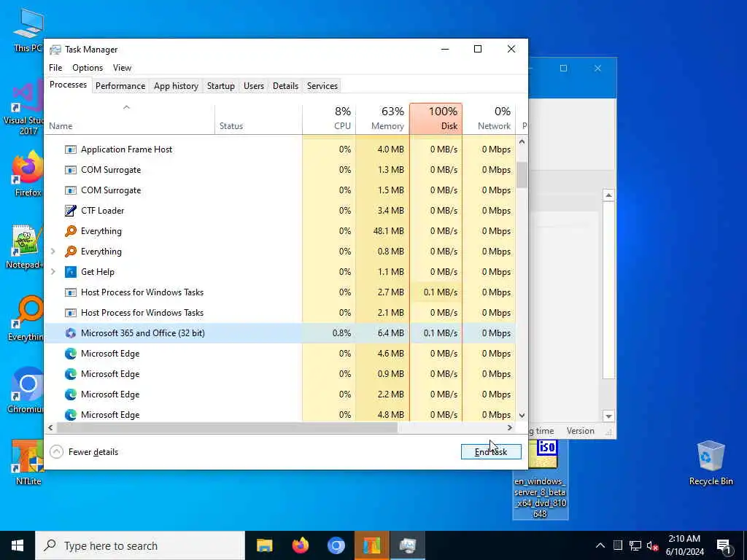Click scroll down arrow in background window
Screen dimensions: 747x560
point(608,416)
